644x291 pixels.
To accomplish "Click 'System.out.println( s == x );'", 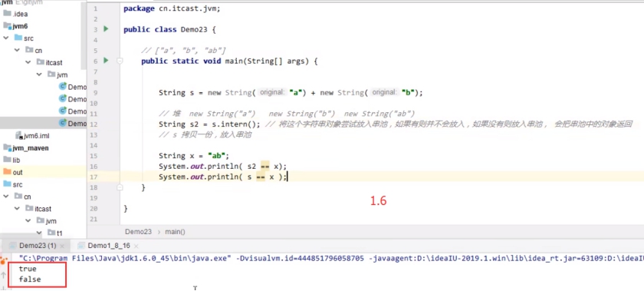I will click(x=223, y=177).
